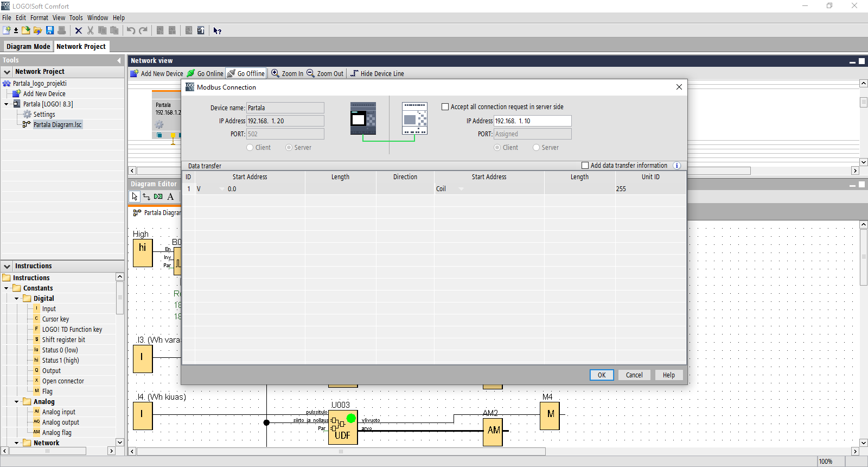868x467 pixels.
Task: Select the connect wiring tool in Diagram Editor
Action: [146, 197]
